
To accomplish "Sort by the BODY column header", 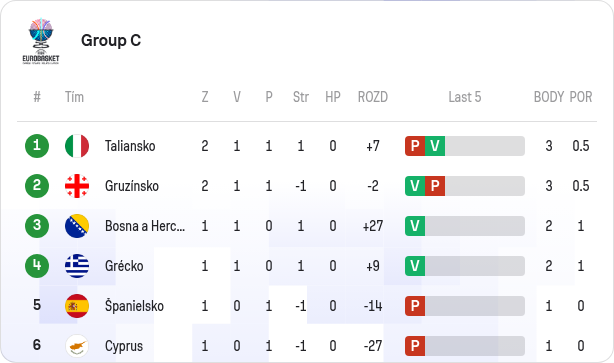I will 549,97.
